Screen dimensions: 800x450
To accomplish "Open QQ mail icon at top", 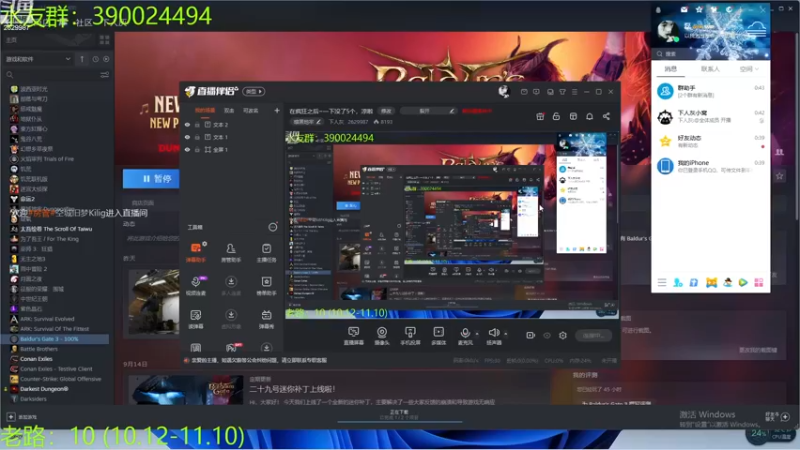I will (684, 10).
